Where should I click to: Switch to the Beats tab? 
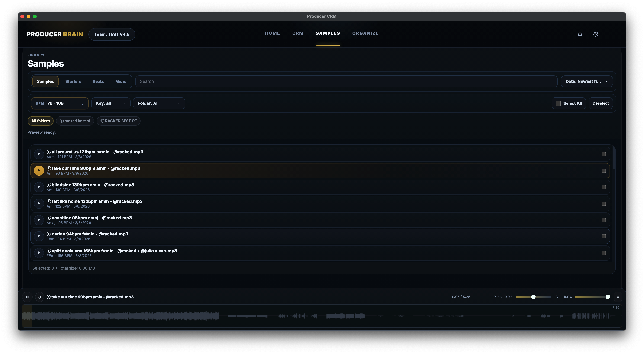pos(98,81)
